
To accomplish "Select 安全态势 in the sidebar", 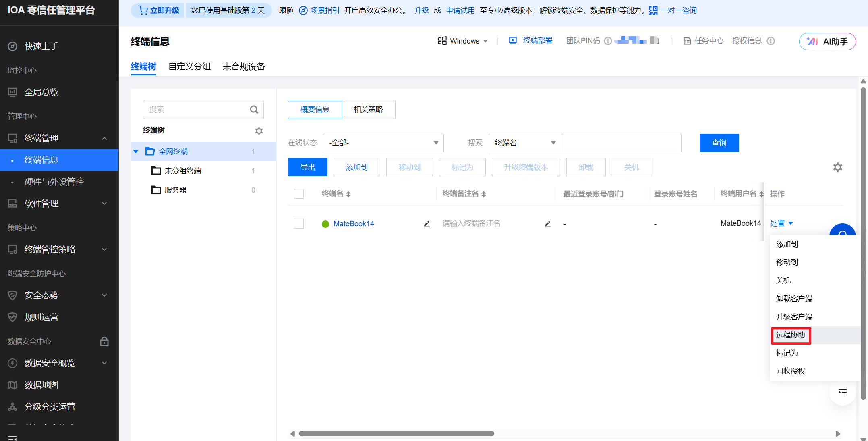I will click(x=41, y=295).
